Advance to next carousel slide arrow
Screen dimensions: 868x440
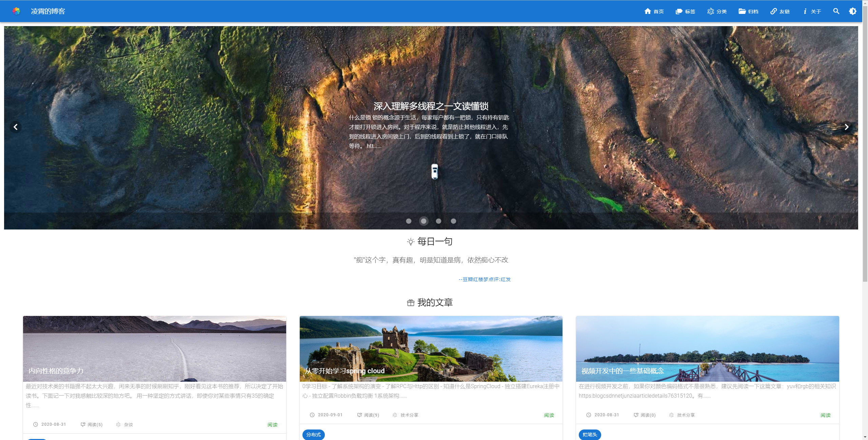(x=846, y=127)
